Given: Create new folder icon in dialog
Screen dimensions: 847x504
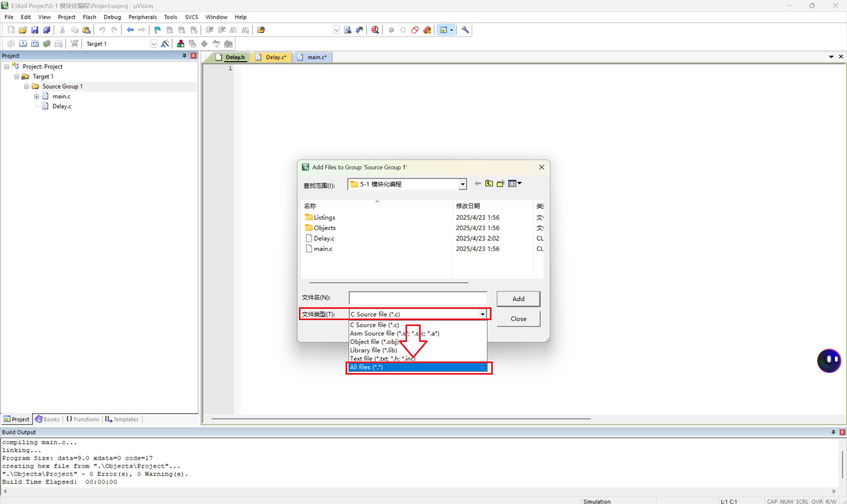Looking at the screenshot, I should (500, 184).
